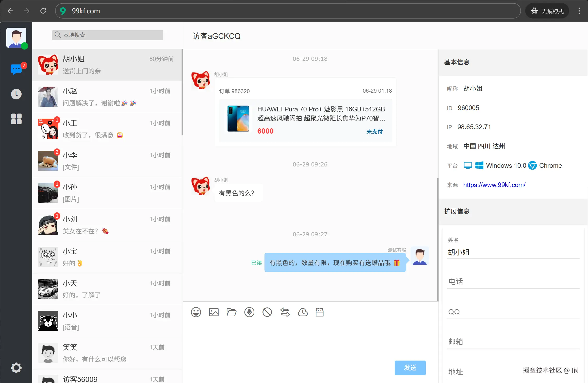The width and height of the screenshot is (588, 383).
Task: Transfer the conversation using swap-arrows icon
Action: (285, 312)
